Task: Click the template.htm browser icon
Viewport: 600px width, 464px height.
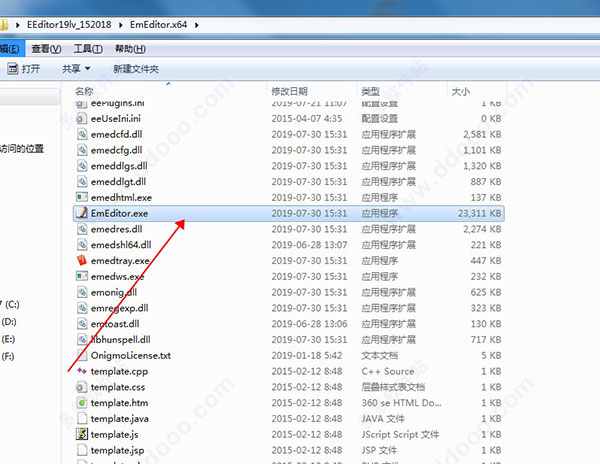Action: [82, 403]
